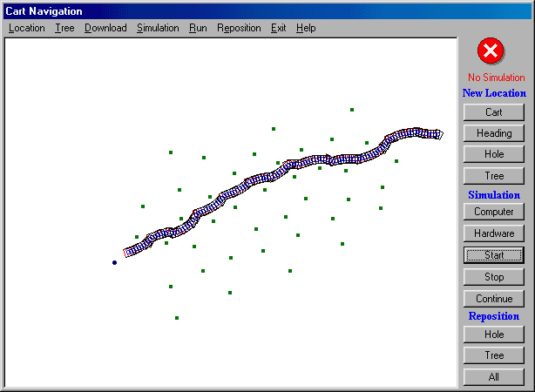The width and height of the screenshot is (535, 392).
Task: Open the Exit menu
Action: point(279,28)
